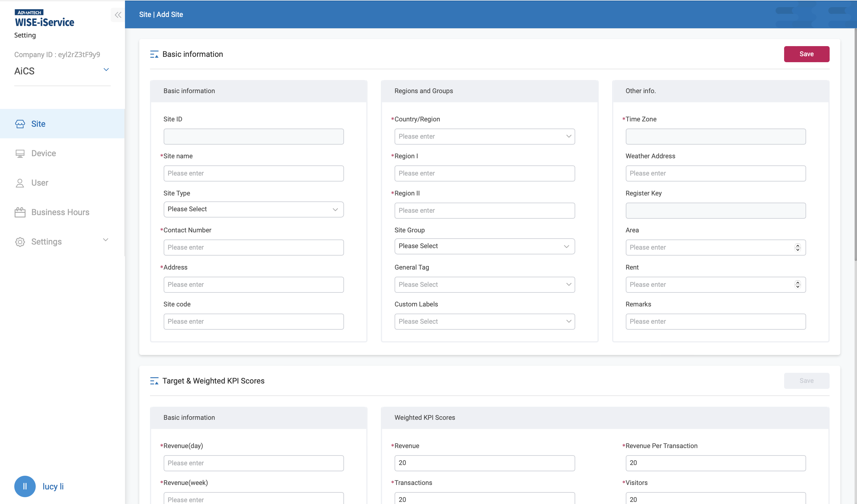Screen dimensions: 857x504
Task: Click the Basic information section icon
Action: [154, 54]
